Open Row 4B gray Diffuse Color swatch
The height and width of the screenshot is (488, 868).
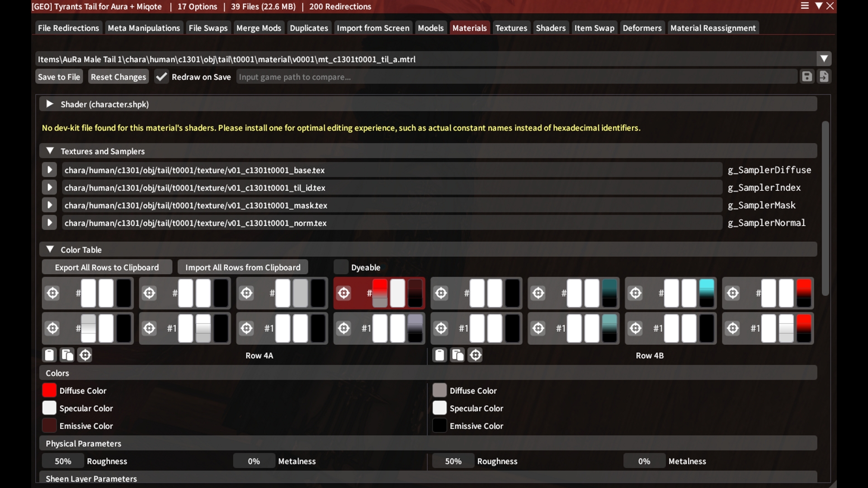[439, 390]
